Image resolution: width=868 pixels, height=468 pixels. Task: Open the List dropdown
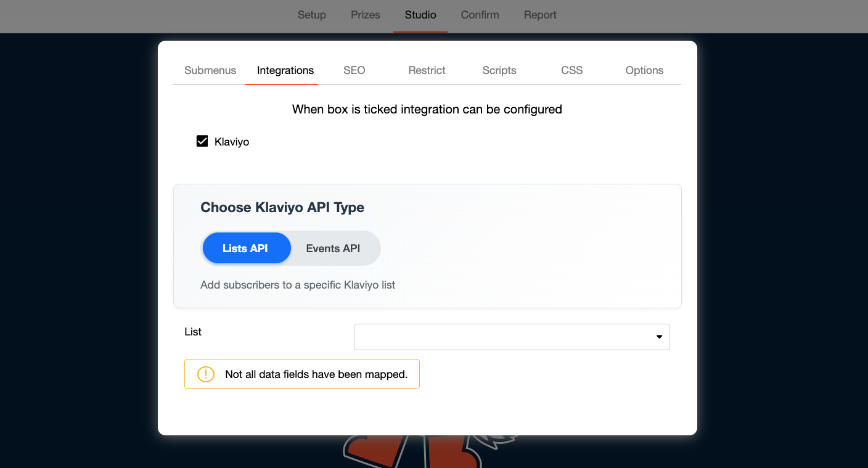tap(512, 337)
